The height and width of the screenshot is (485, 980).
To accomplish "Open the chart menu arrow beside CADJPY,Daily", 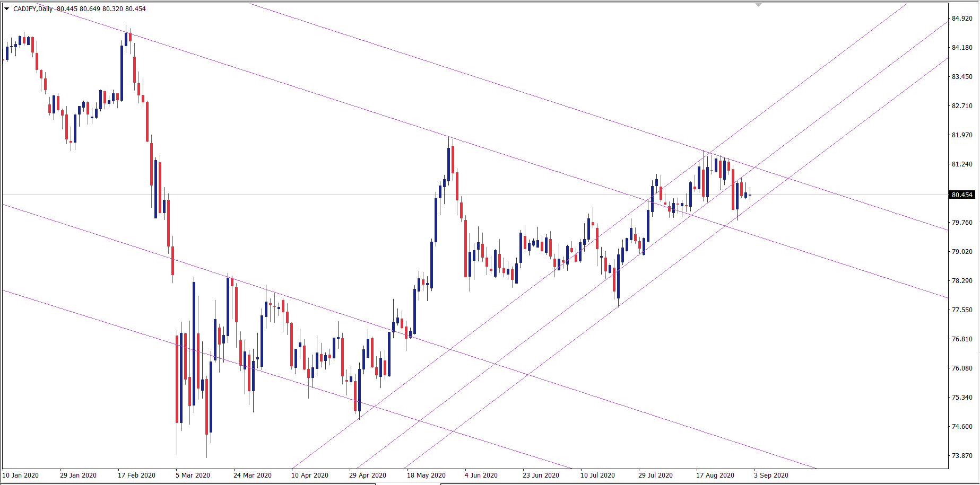I will (7, 8).
